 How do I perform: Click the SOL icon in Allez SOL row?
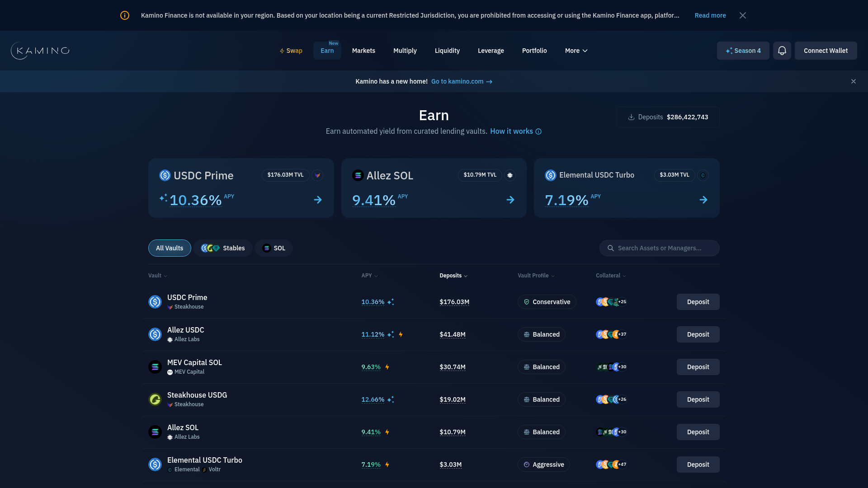(x=155, y=432)
